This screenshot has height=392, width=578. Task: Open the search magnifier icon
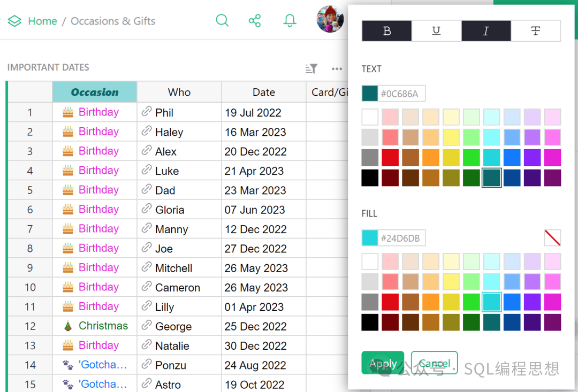(222, 20)
